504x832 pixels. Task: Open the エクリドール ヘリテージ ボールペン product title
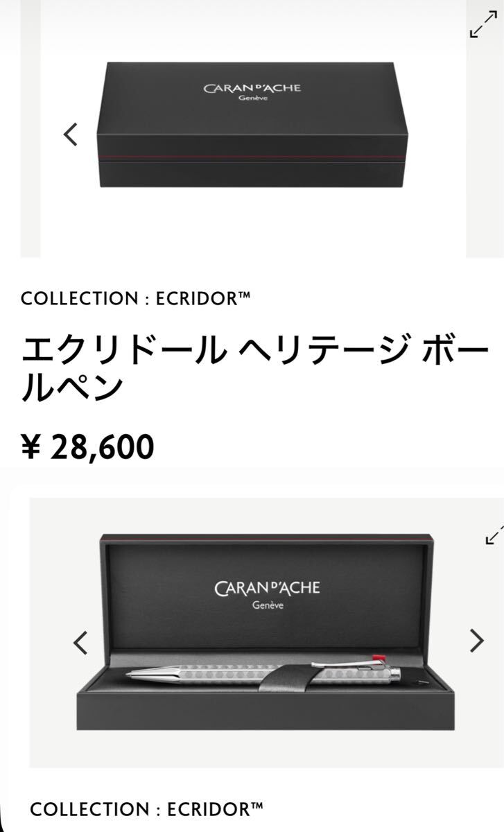point(254,367)
